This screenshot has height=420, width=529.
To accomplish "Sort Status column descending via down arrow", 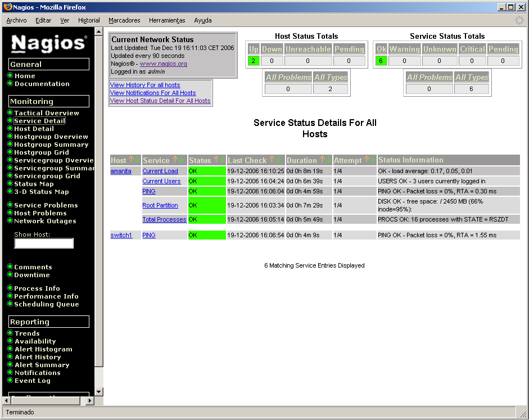I will click(x=222, y=159).
